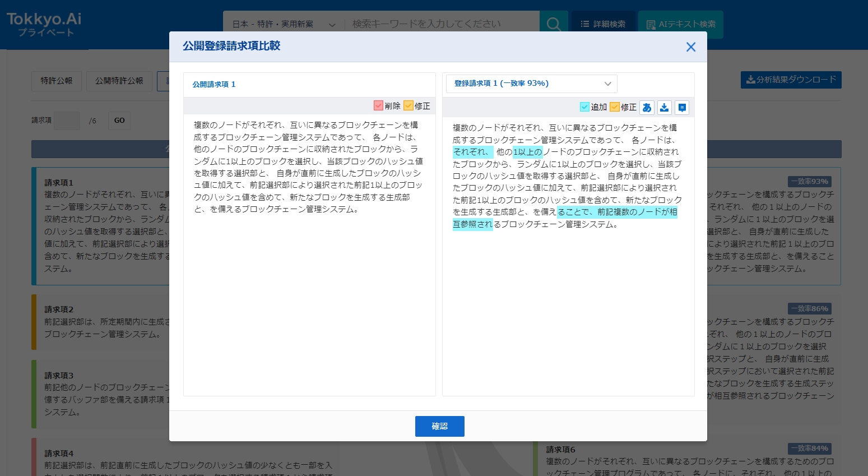Click the あ text icon button
The image size is (868, 476).
[x=647, y=108]
